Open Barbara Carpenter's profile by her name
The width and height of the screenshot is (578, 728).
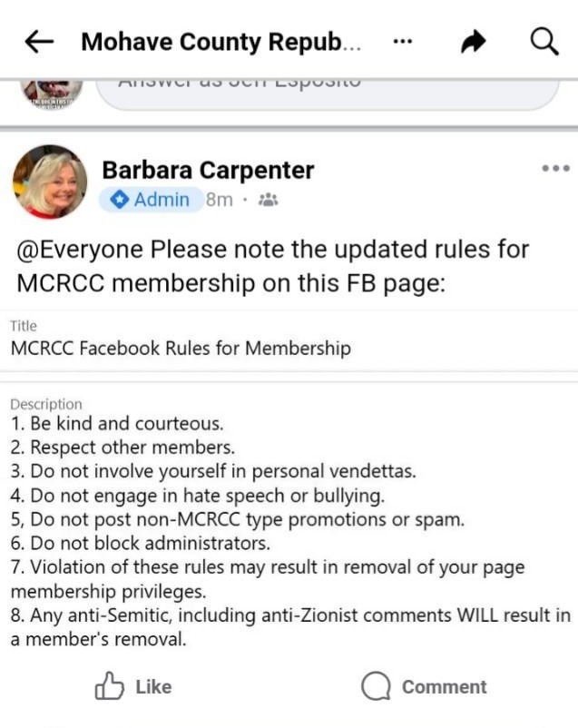(208, 170)
